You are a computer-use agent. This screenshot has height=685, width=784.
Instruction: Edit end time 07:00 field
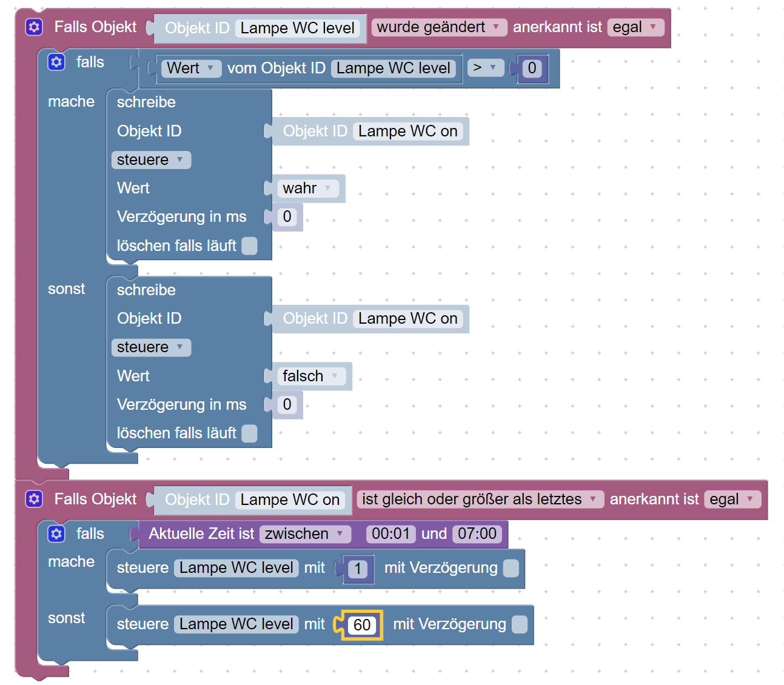(477, 534)
